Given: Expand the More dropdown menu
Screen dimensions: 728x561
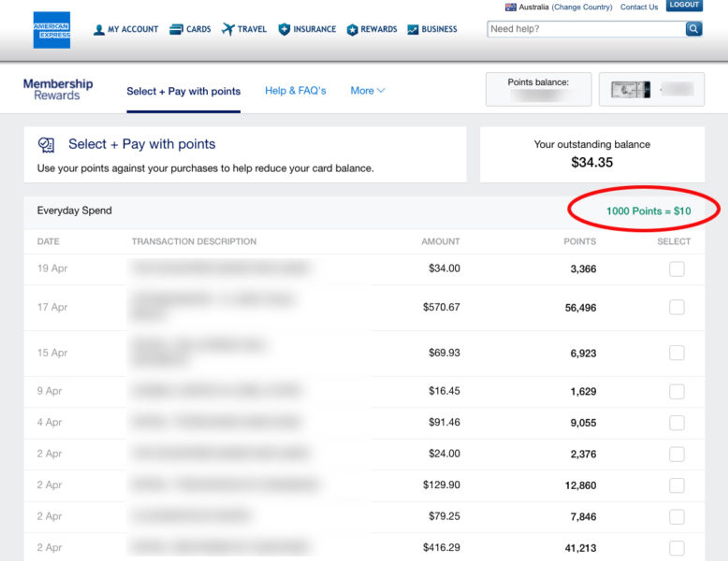Looking at the screenshot, I should [367, 91].
